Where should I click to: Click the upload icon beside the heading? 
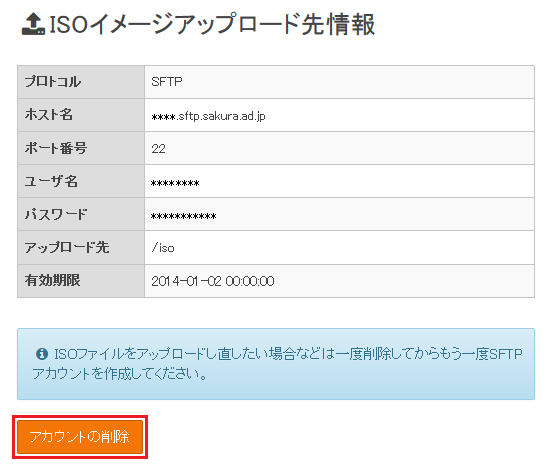tap(33, 24)
